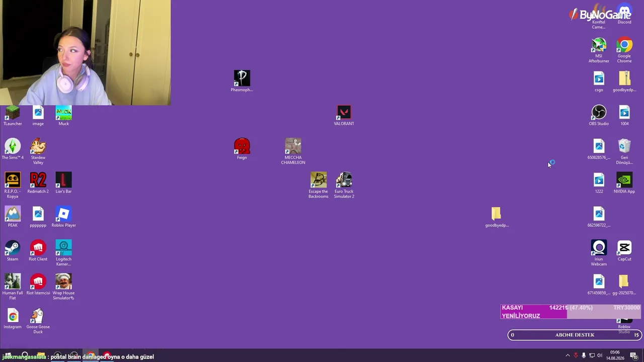Select the NVIDIA App icon
The image size is (644, 362).
click(624, 180)
